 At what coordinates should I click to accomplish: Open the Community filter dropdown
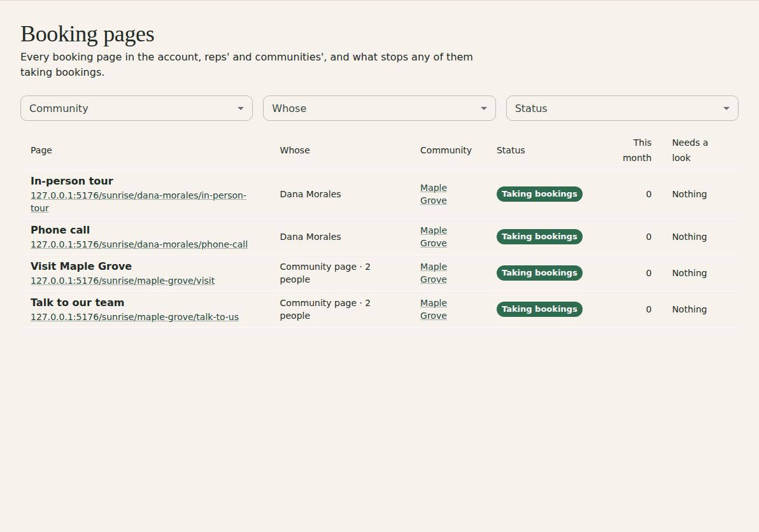pos(136,108)
